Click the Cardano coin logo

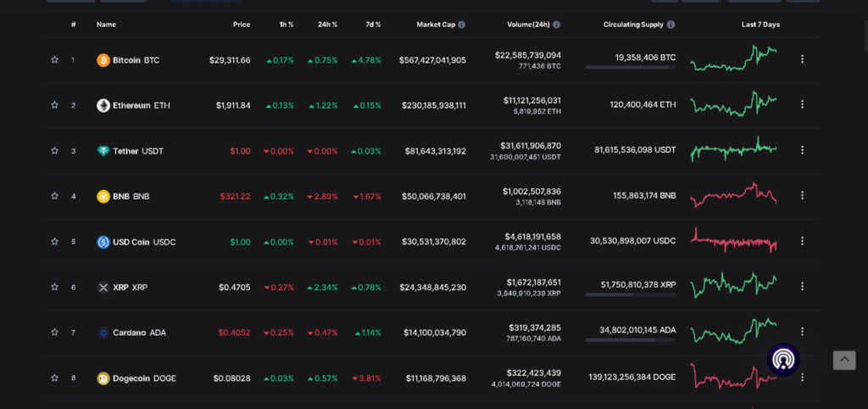pos(103,333)
